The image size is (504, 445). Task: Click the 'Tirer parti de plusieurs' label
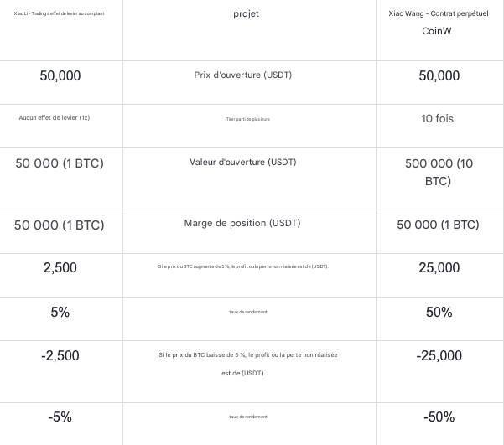tap(248, 119)
